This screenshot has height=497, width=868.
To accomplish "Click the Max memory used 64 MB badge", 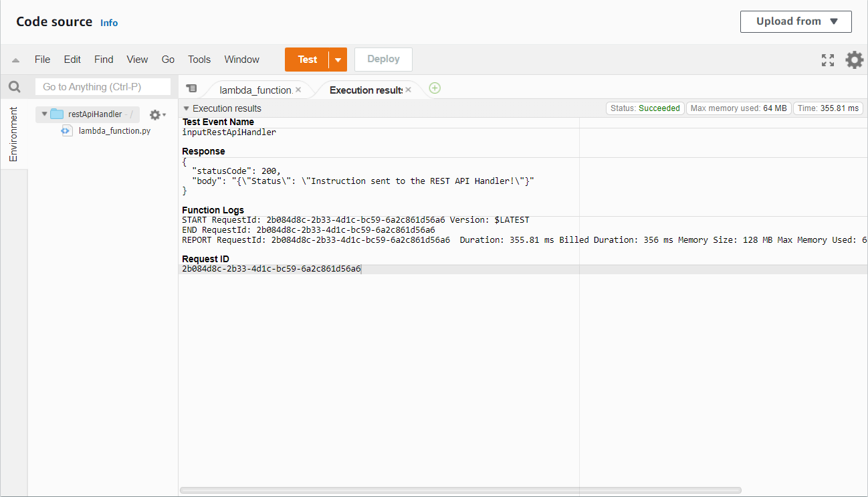I will click(739, 108).
